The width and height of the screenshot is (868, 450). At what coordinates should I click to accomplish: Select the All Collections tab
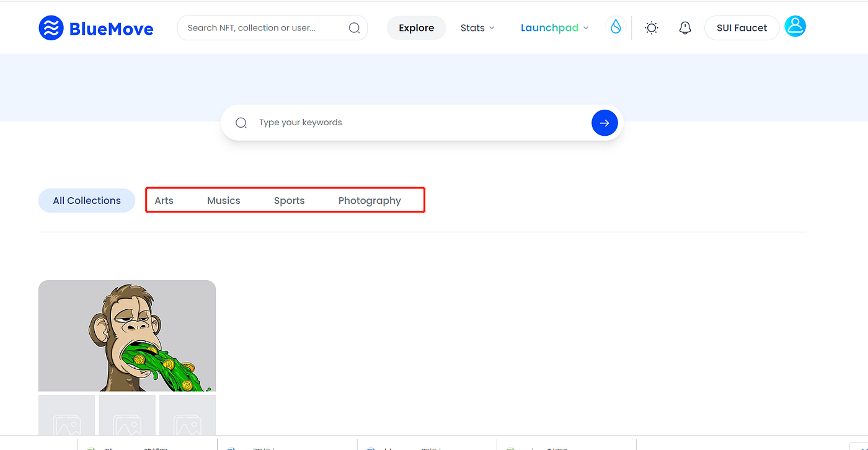[87, 200]
